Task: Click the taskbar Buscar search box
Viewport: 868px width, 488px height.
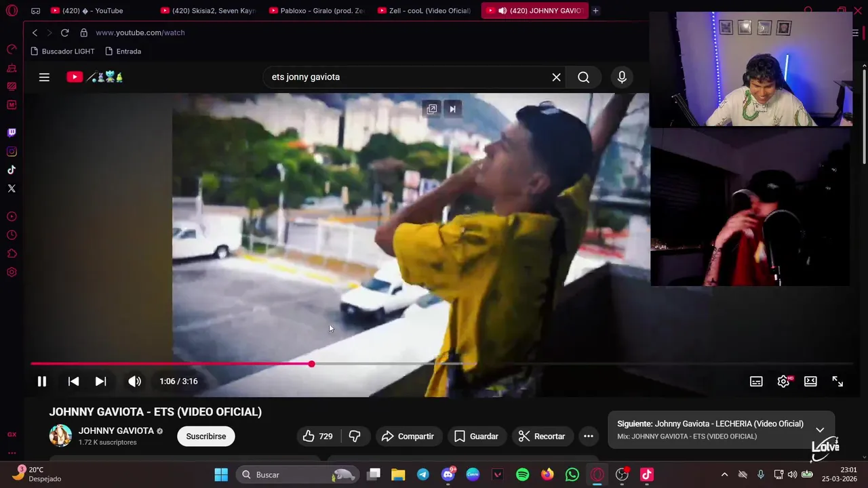Action: (x=297, y=474)
